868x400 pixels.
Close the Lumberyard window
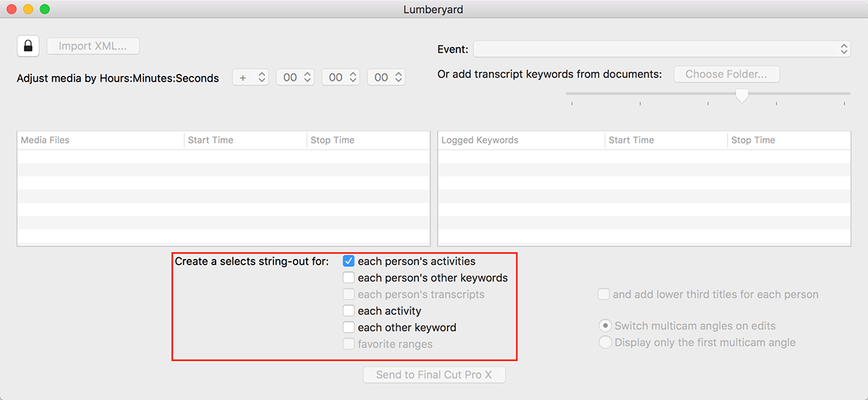coord(12,9)
